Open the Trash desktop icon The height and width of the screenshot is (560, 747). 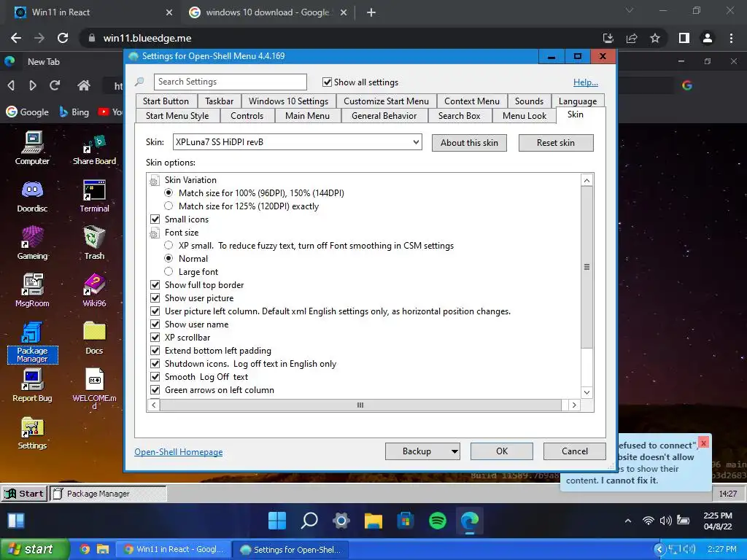94,244
